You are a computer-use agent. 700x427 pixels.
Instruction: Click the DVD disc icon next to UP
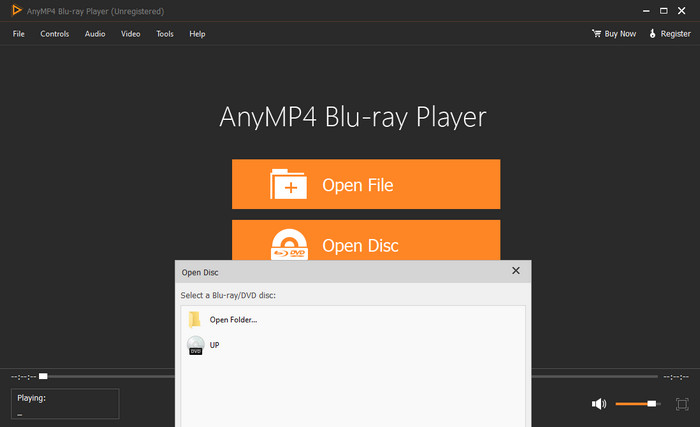pos(196,345)
